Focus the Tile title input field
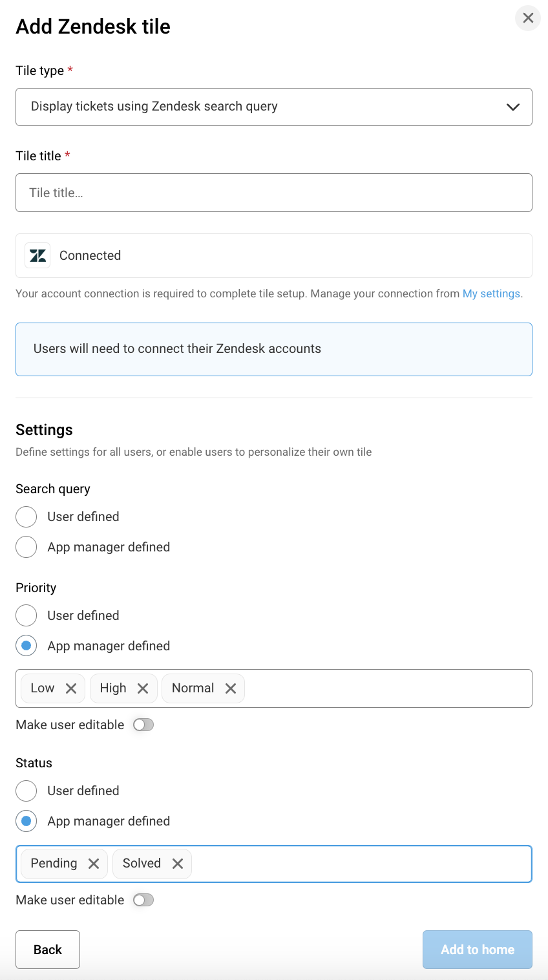The height and width of the screenshot is (980, 548). coord(274,193)
